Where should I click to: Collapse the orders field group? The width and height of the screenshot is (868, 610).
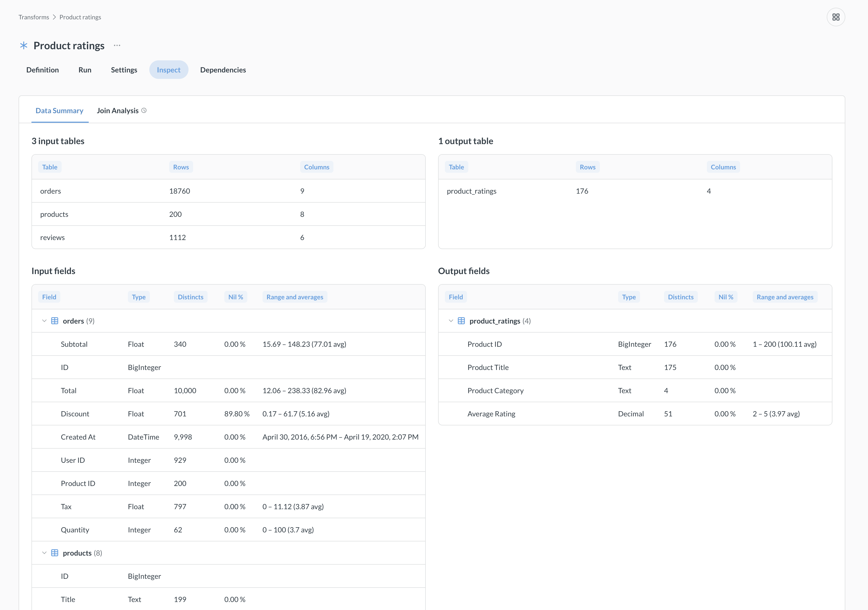pyautogui.click(x=44, y=320)
